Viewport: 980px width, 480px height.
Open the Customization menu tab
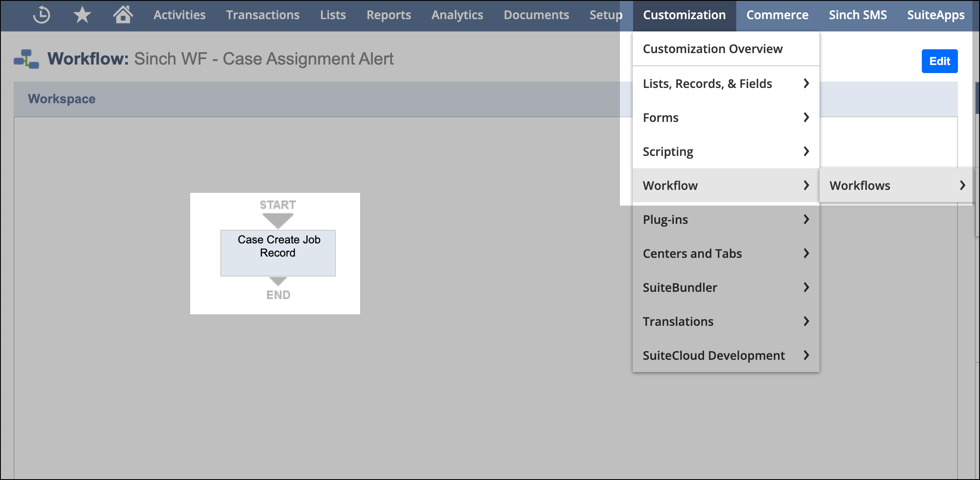click(684, 15)
